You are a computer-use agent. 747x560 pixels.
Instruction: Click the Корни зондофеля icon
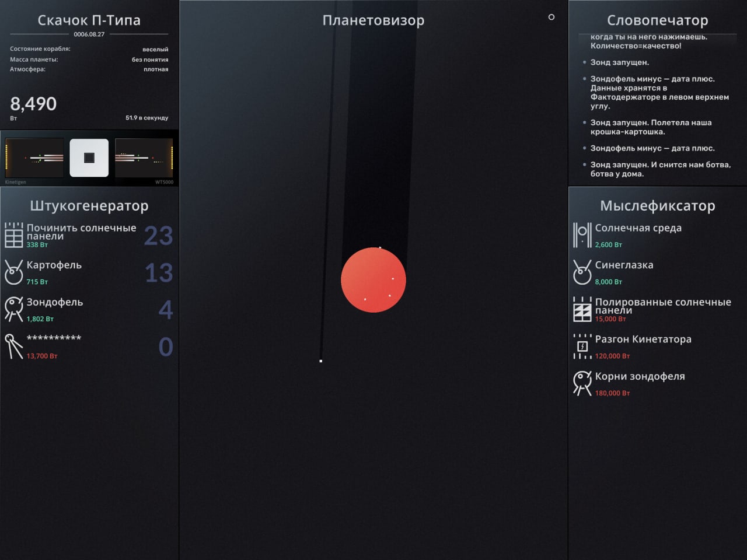point(582,383)
